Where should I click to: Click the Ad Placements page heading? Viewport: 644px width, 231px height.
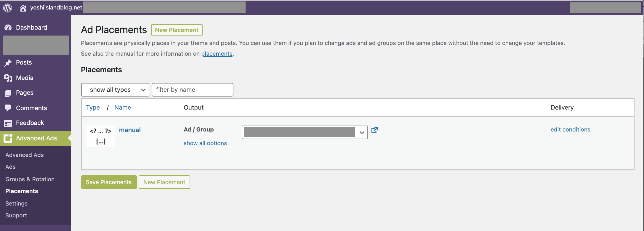(114, 30)
